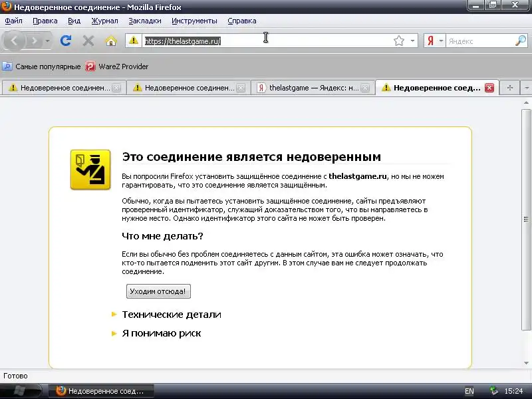532x399 pixels.
Task: Click the Yandex search engine icon
Action: pyautogui.click(x=430, y=41)
